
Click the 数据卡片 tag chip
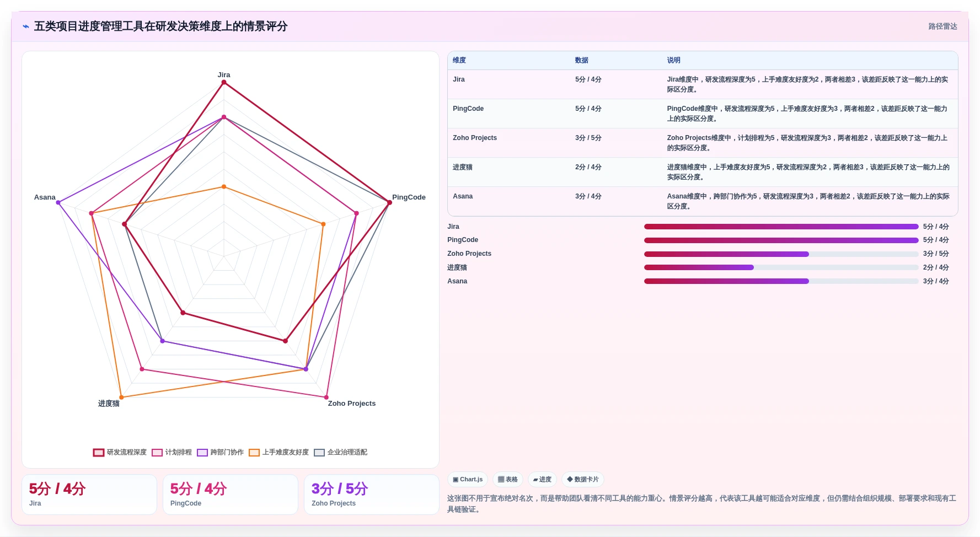click(583, 480)
